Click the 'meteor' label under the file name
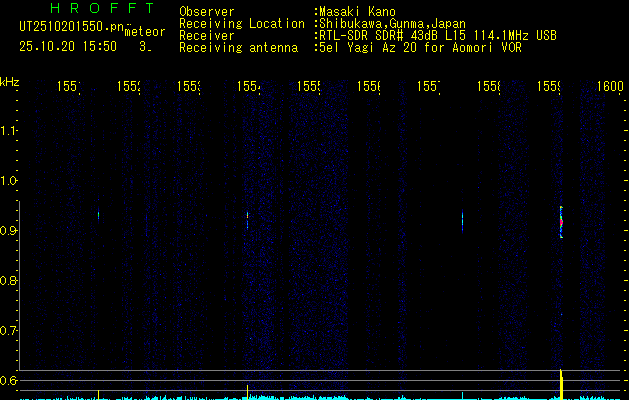 (x=145, y=32)
